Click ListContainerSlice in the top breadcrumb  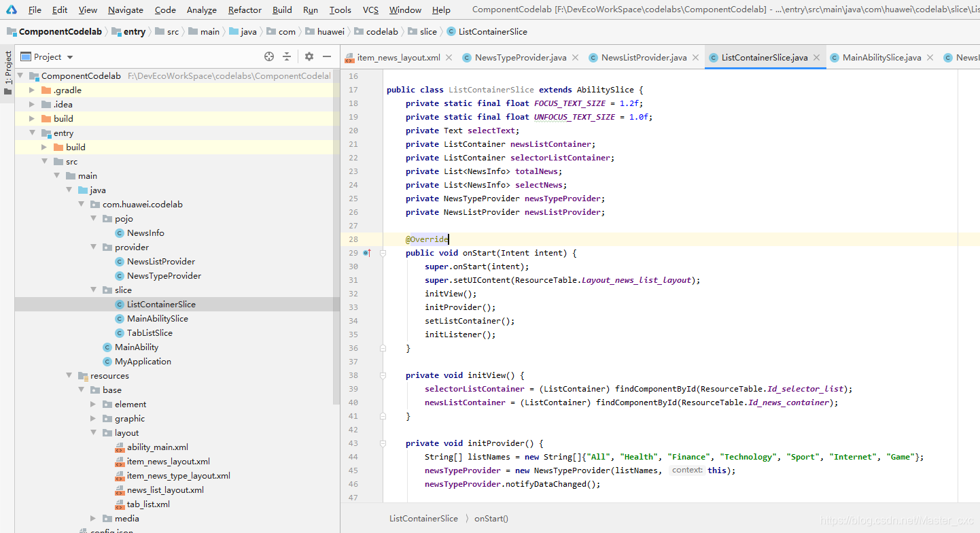tap(493, 32)
